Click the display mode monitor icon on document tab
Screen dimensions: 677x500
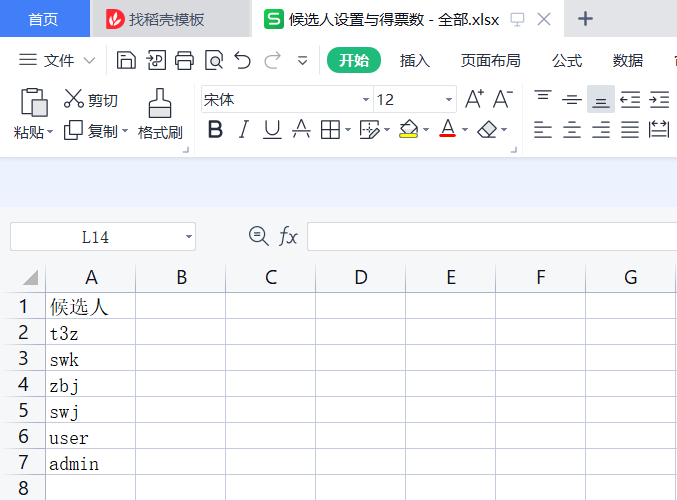click(x=517, y=19)
